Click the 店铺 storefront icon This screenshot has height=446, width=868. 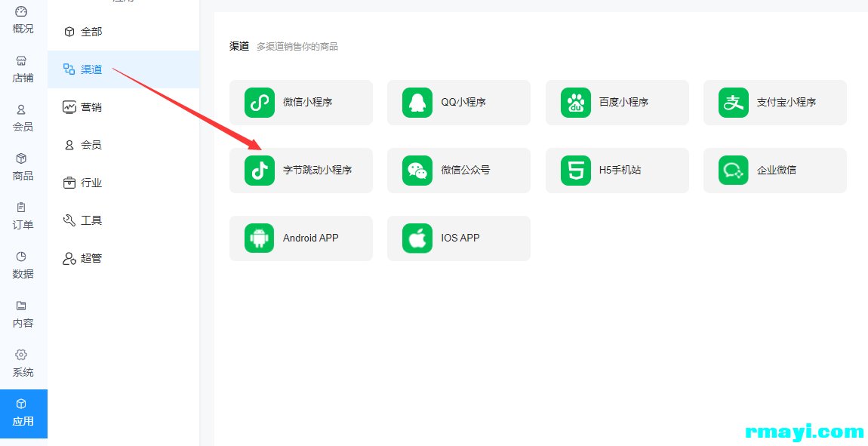pos(21,61)
